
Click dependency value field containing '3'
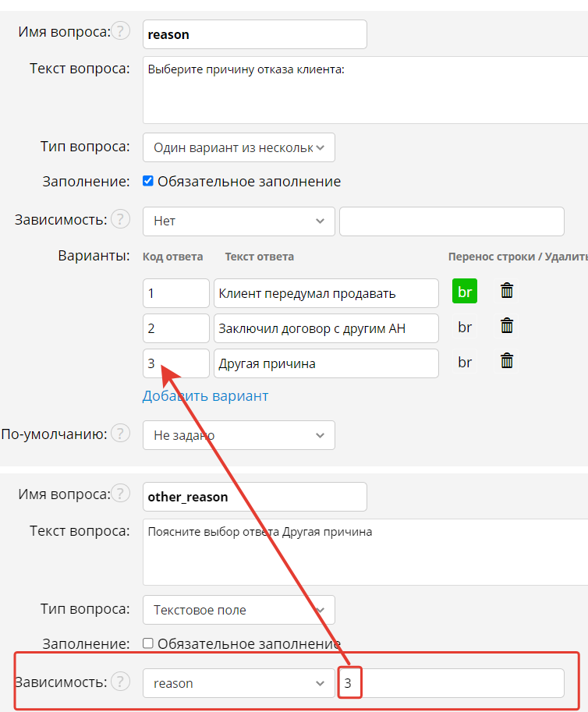(451, 684)
